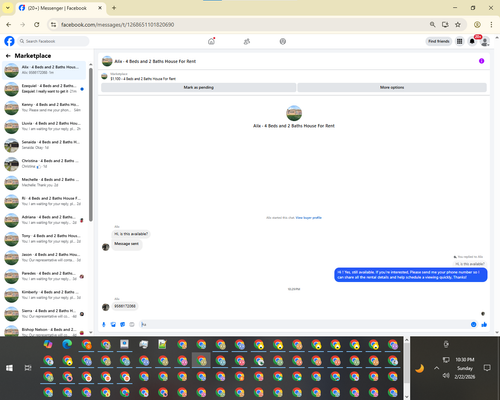Open the emoji picker in message box
500x400 pixels.
[x=473, y=324]
